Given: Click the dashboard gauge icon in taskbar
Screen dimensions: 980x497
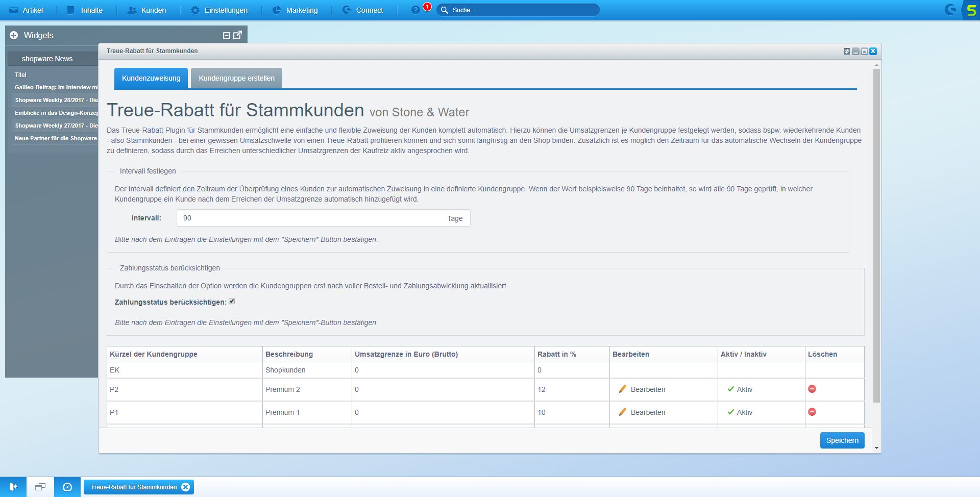Looking at the screenshot, I should point(67,487).
